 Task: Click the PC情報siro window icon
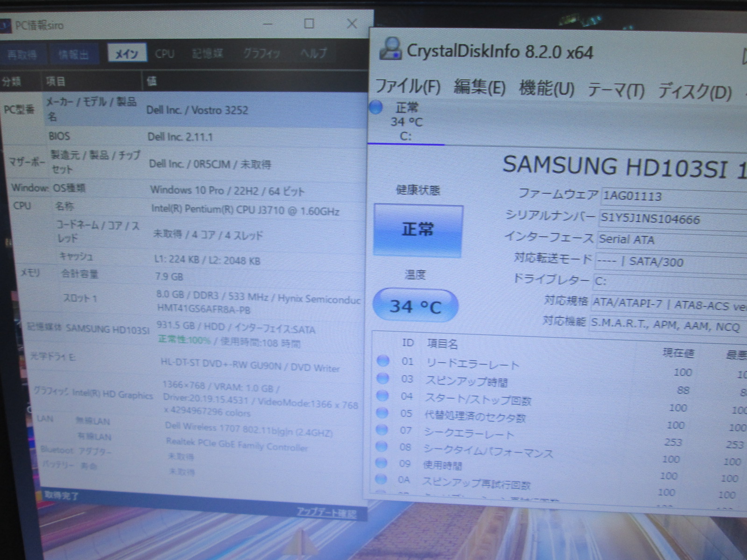tap(5, 25)
